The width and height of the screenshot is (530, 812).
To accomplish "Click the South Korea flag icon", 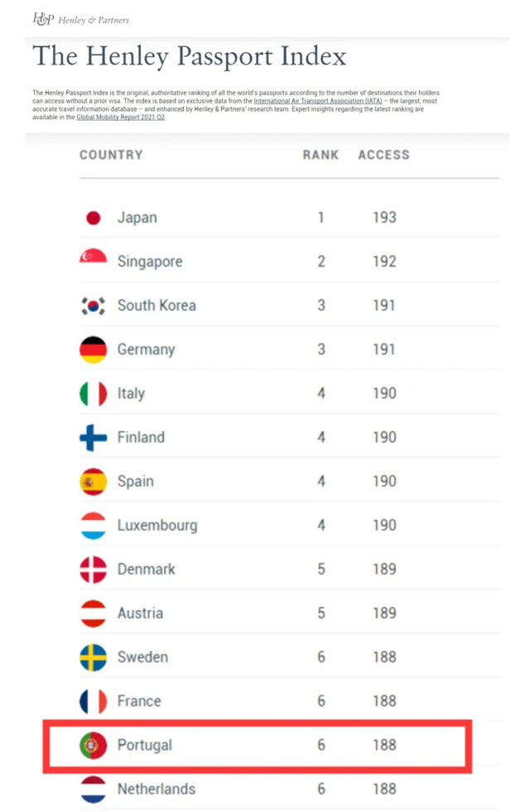I will click(x=94, y=305).
